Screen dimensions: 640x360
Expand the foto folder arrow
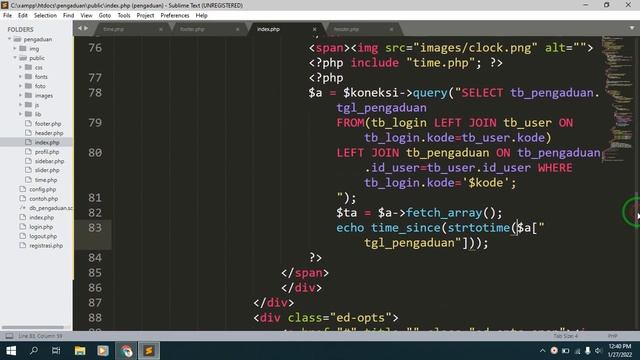pyautogui.click(x=20, y=86)
